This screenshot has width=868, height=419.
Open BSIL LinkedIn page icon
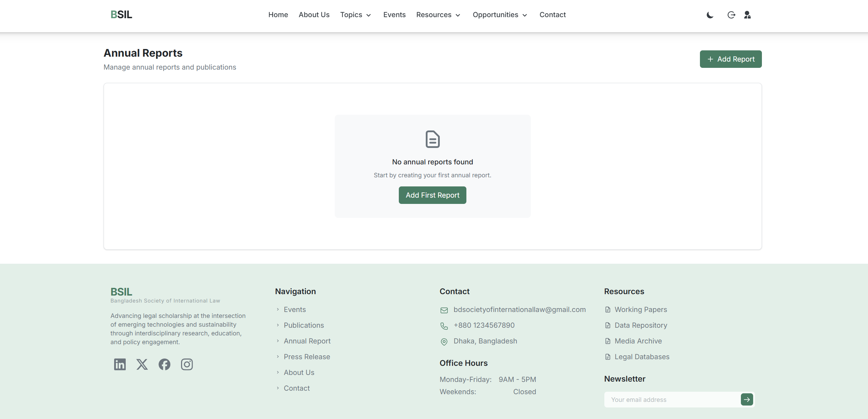(120, 364)
